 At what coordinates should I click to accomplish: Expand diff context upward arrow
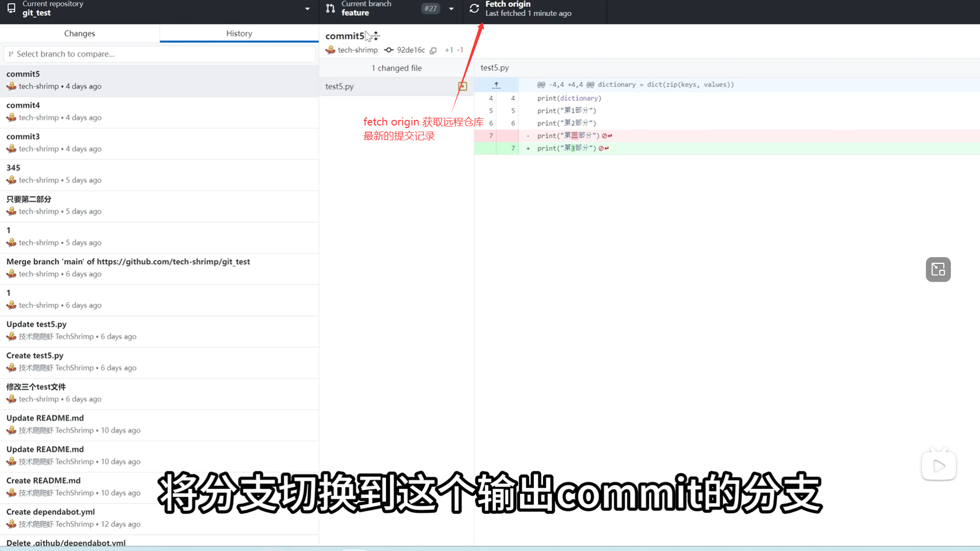tap(496, 85)
